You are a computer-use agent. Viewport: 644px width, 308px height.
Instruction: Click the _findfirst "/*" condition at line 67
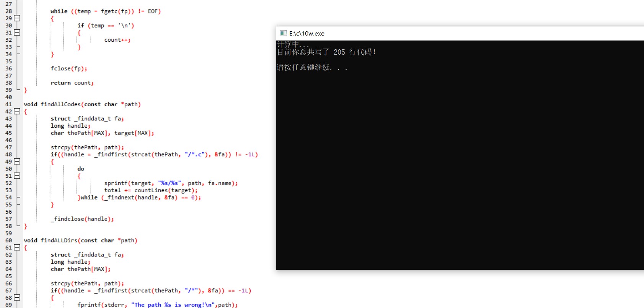pyautogui.click(x=151, y=290)
